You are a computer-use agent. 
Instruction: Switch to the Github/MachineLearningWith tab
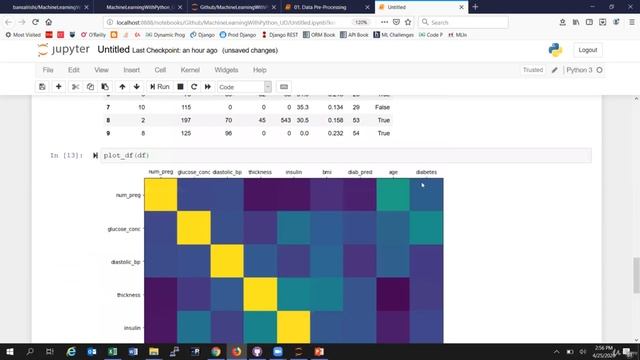[235, 7]
